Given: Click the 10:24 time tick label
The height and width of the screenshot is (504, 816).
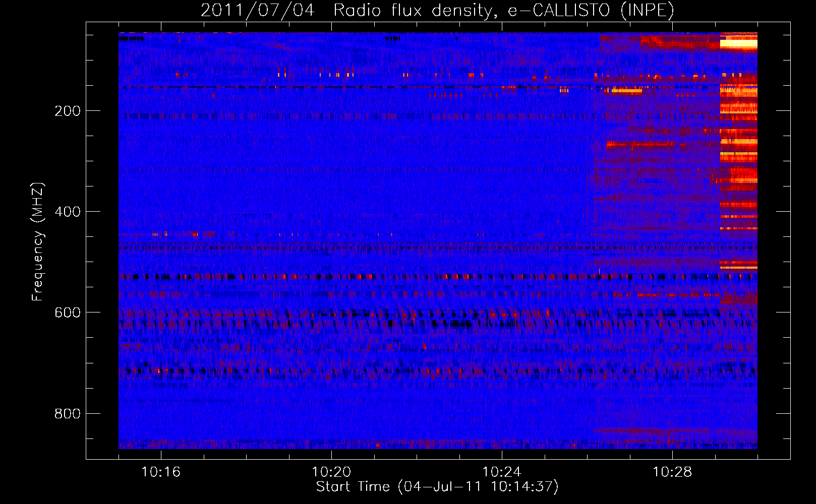Looking at the screenshot, I should pyautogui.click(x=502, y=472).
